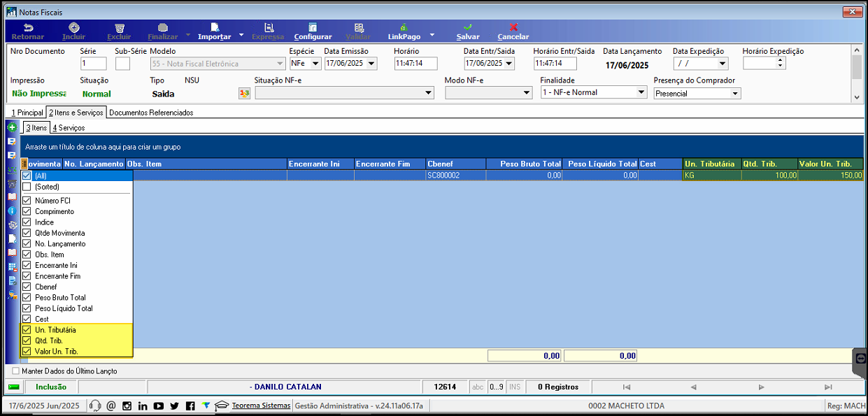This screenshot has height=416, width=868.
Task: Open the Data Expedição date dropdown
Action: point(723,64)
